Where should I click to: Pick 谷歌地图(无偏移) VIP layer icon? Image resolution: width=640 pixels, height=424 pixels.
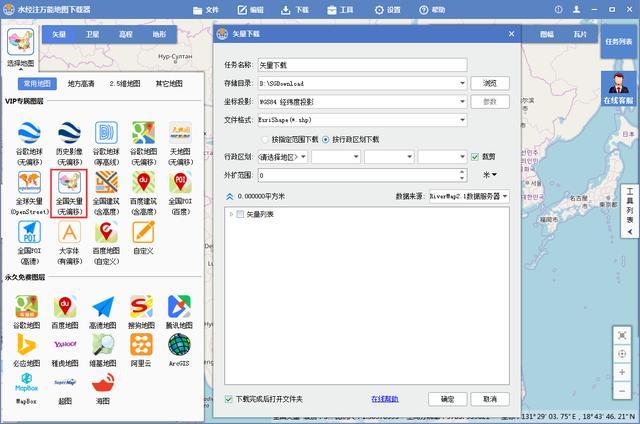coord(143,133)
